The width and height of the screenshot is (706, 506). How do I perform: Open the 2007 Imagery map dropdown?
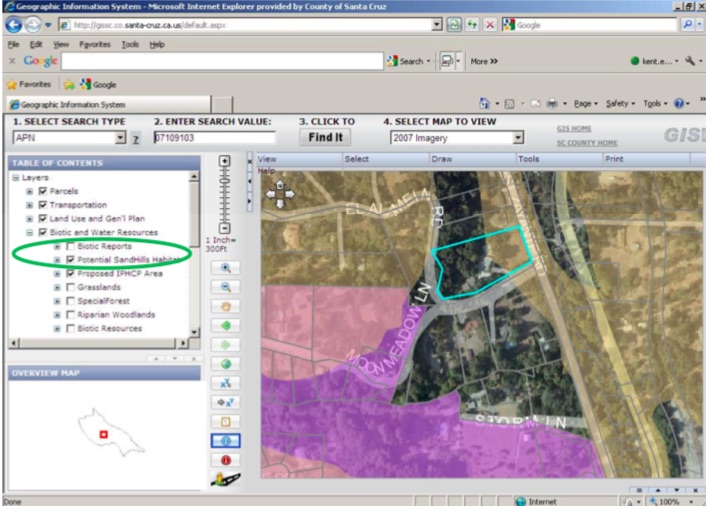coord(518,138)
